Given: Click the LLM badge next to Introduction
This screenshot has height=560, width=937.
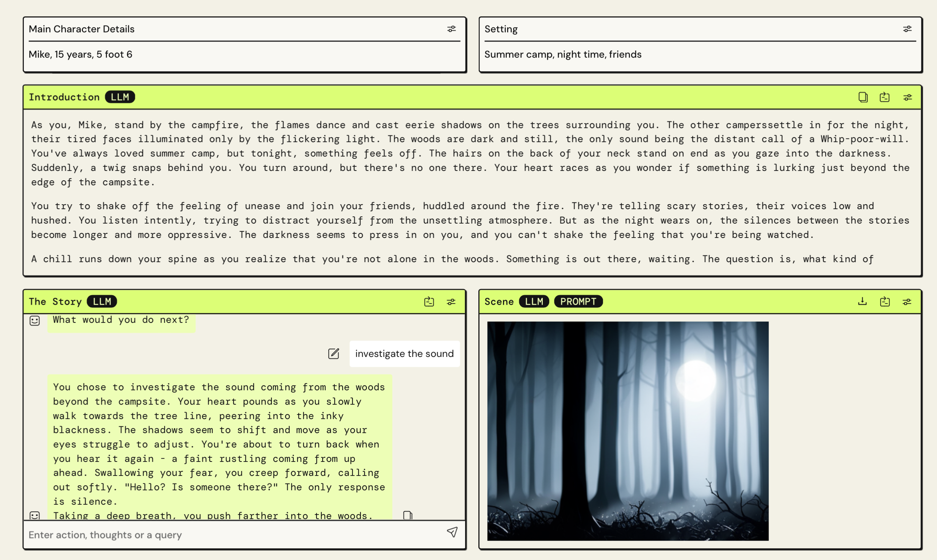Looking at the screenshot, I should 120,97.
